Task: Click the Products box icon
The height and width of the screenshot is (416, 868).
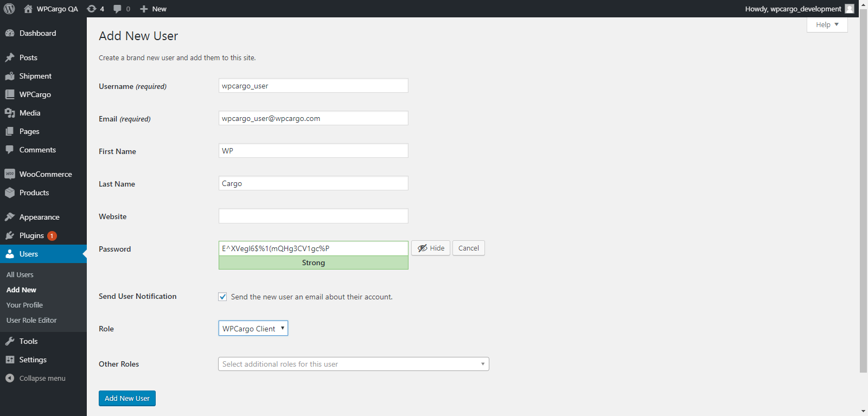Action: (x=10, y=193)
